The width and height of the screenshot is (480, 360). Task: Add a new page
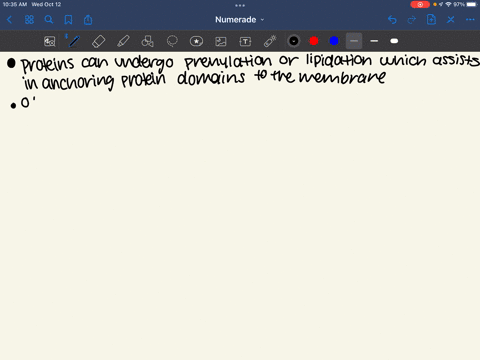click(431, 20)
